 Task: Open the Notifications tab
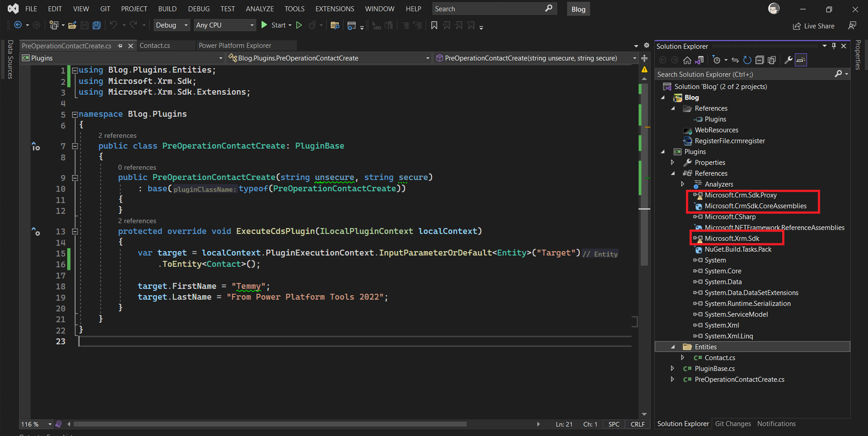[776, 424]
